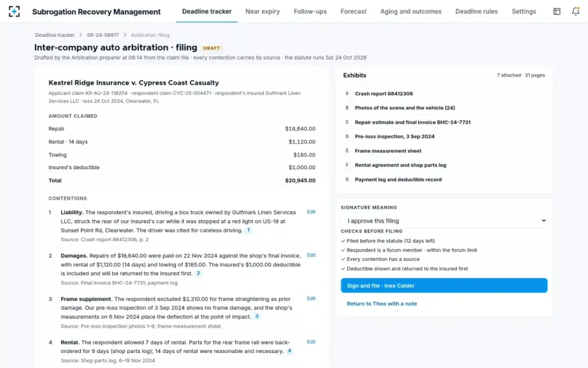Viewport: 588px width, 368px height.
Task: Select the Repair amount $18,640.00
Action: 300,129
